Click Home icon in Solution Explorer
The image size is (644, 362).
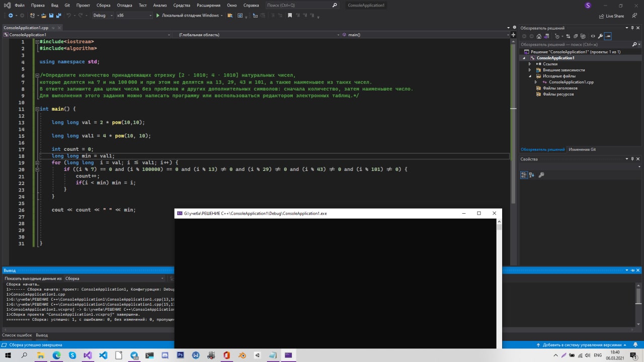pos(539,36)
